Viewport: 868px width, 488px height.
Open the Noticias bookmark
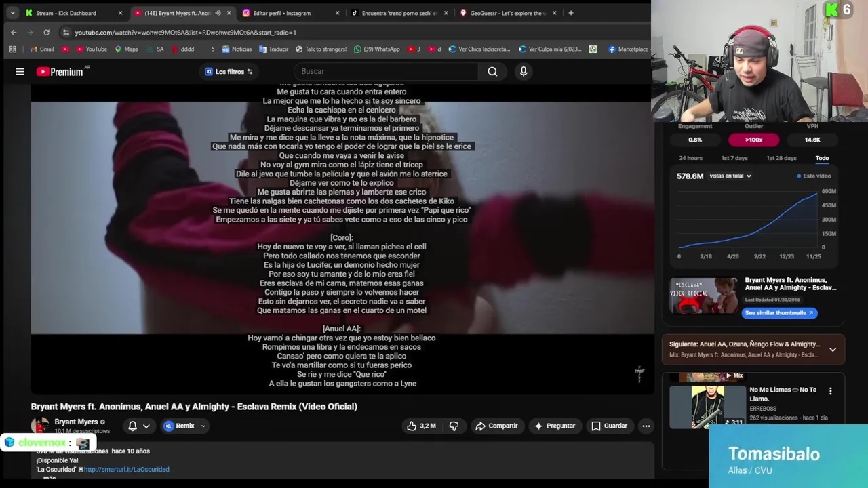point(236,49)
